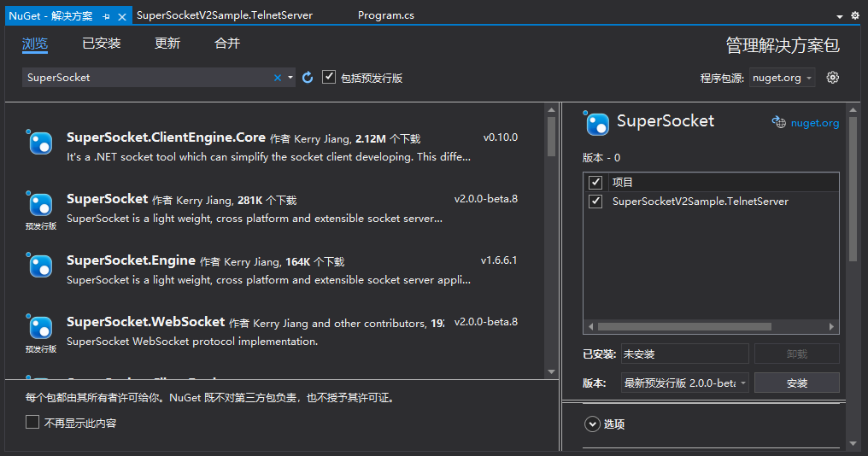Viewport: 868px width, 456px height.
Task: Open package source settings gear
Action: 833,78
